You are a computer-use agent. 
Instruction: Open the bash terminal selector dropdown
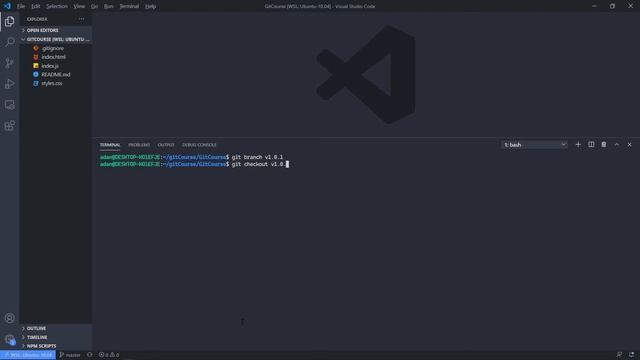(534, 145)
